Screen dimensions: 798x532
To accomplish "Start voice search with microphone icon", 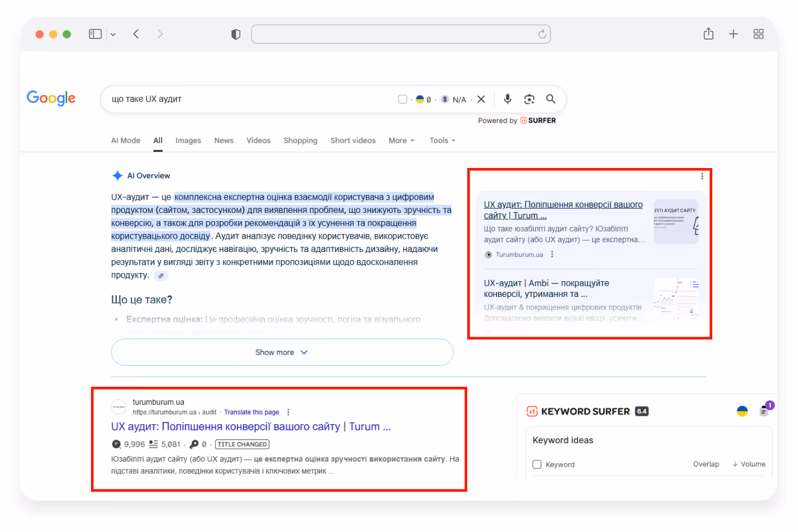I will tap(508, 99).
